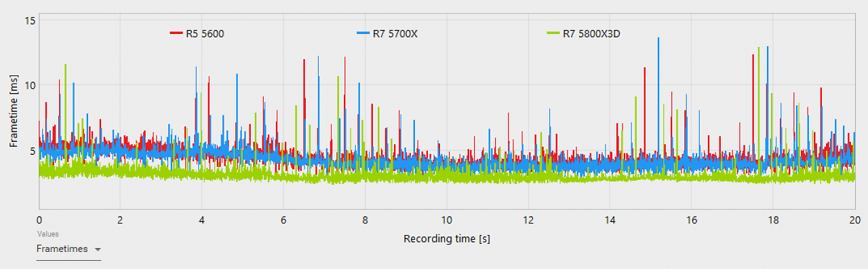Click the 10 tick on the frametime axis
This screenshot has width=868, height=269.
(30, 86)
